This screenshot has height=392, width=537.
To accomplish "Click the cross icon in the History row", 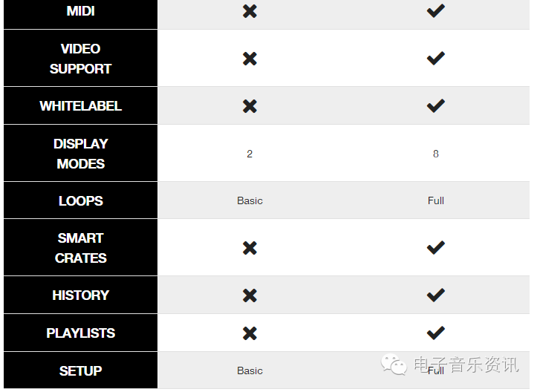I will tap(250, 295).
